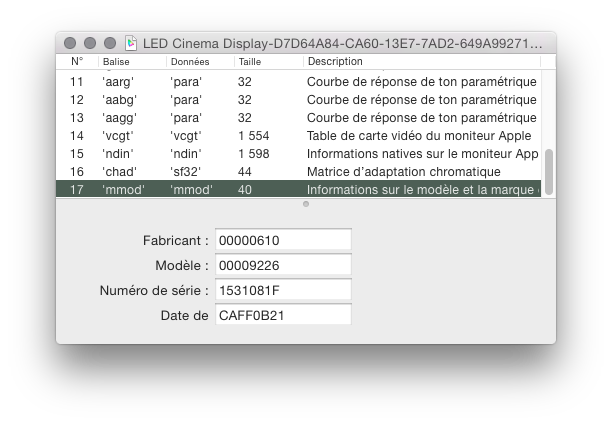The width and height of the screenshot is (612, 424).
Task: Select row 17 'mmod' model information
Action: pyautogui.click(x=299, y=189)
